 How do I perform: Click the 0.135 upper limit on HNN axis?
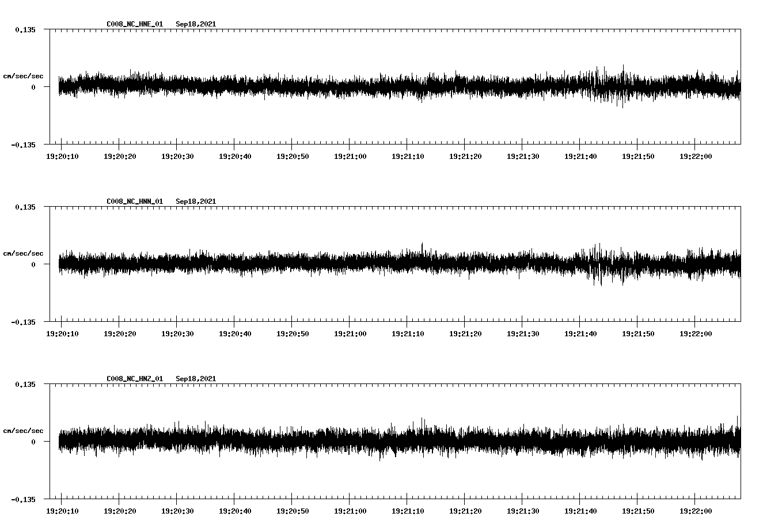coord(25,207)
